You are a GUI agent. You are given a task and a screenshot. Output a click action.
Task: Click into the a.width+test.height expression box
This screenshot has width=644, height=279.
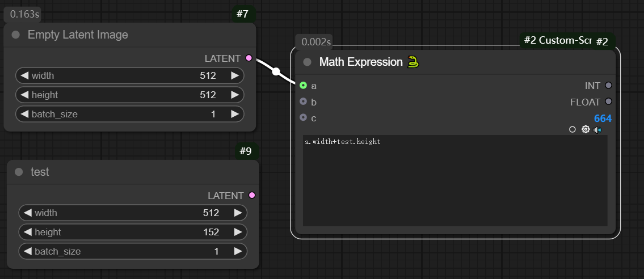point(455,181)
